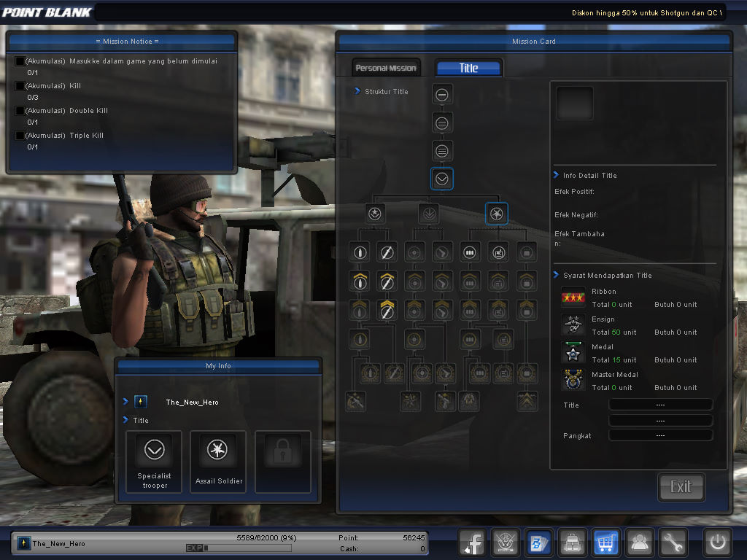The height and width of the screenshot is (560, 747).
Task: Select bullet title with single gold chevron
Action: (360, 281)
